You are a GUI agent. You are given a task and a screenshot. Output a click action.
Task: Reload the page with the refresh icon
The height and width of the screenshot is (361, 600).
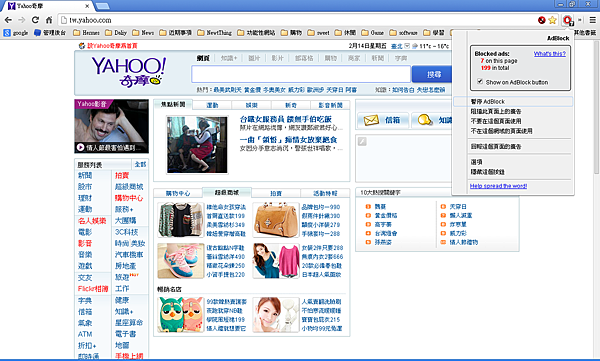tap(35, 20)
